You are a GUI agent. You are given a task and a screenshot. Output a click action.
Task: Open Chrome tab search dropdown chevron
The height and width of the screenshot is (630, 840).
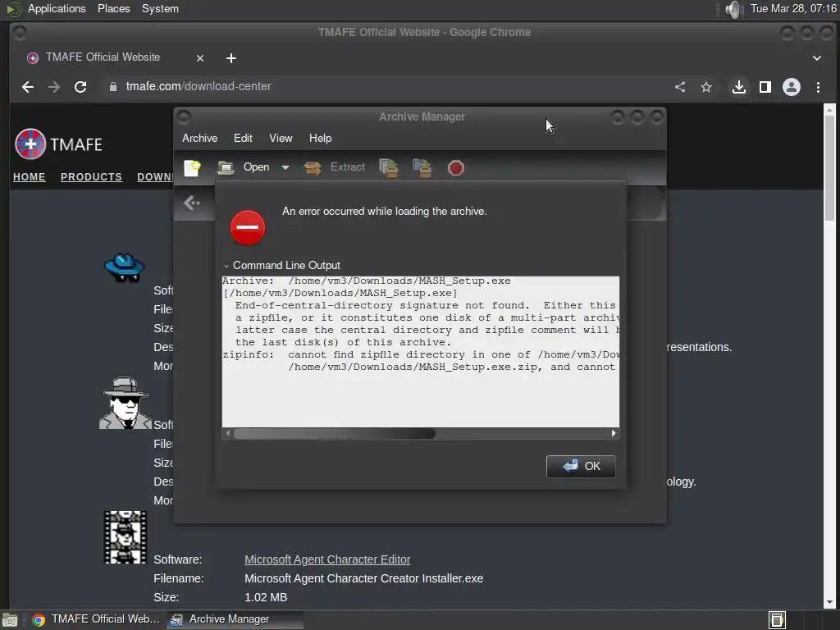point(817,58)
